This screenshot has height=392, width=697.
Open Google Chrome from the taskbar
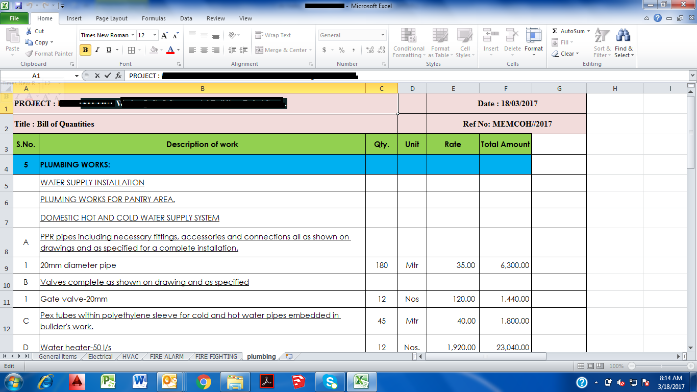tap(204, 382)
